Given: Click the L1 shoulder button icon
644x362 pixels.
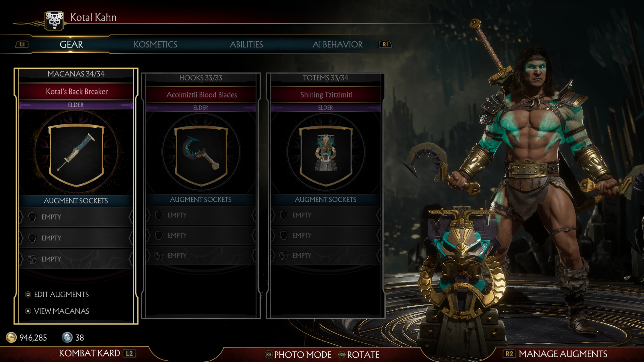Looking at the screenshot, I should pos(22,44).
